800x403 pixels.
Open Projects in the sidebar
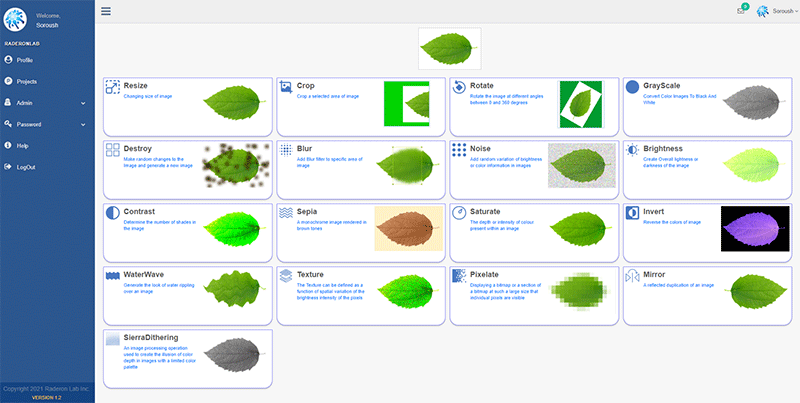click(27, 81)
